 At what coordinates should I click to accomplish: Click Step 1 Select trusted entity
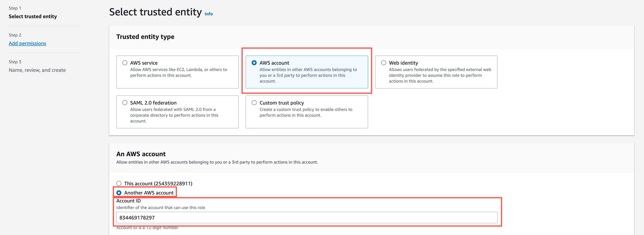pyautogui.click(x=33, y=17)
